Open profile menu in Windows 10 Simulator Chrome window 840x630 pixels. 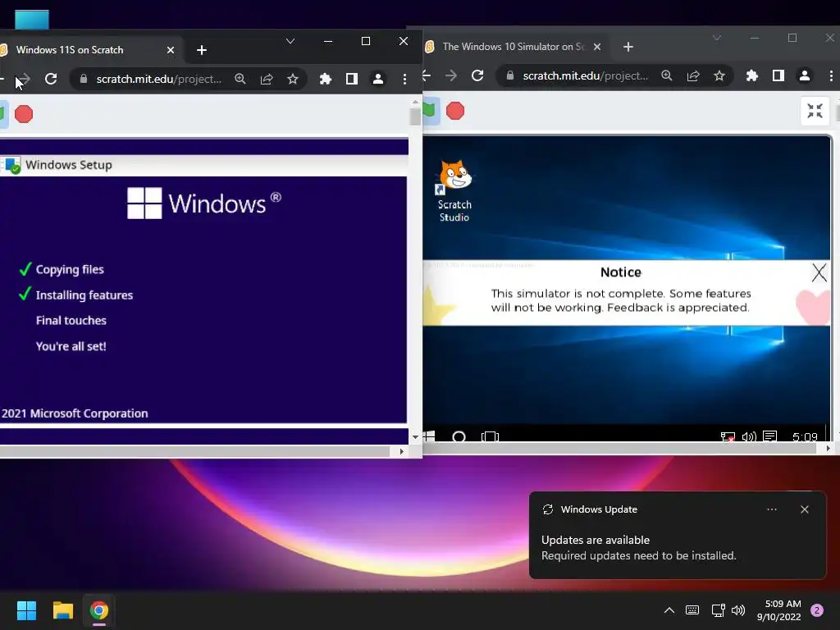pos(804,75)
